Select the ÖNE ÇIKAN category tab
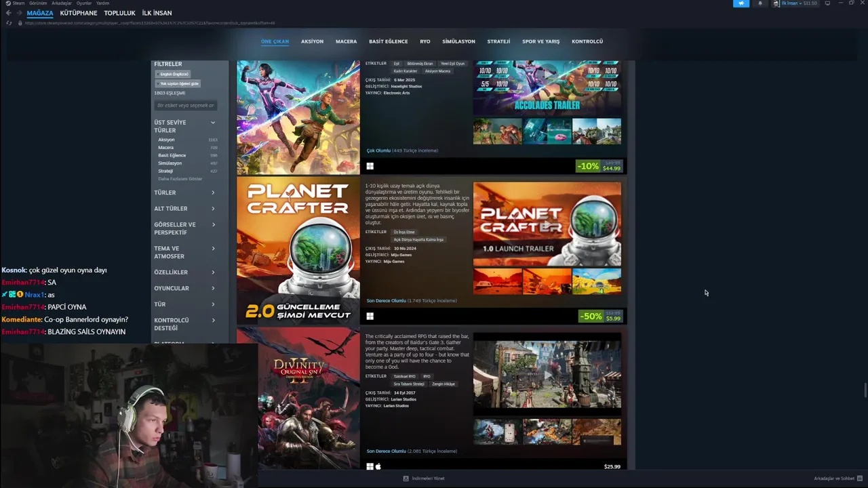The width and height of the screenshot is (868, 488). tap(275, 41)
